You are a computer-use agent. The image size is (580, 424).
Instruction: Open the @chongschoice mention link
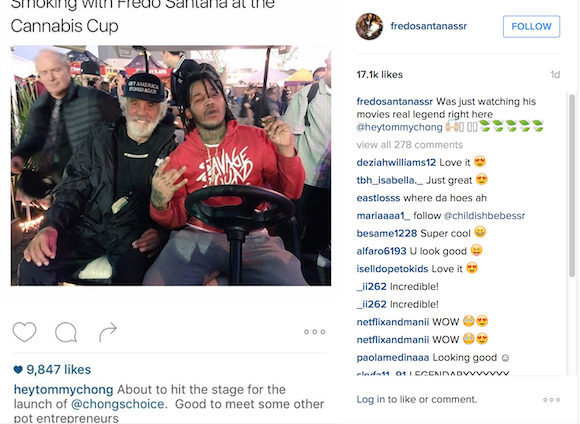point(117,404)
